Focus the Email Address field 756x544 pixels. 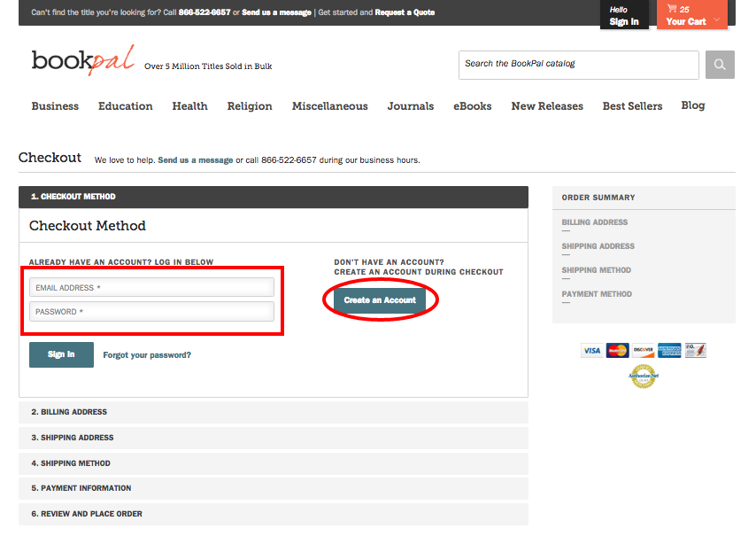(x=152, y=287)
